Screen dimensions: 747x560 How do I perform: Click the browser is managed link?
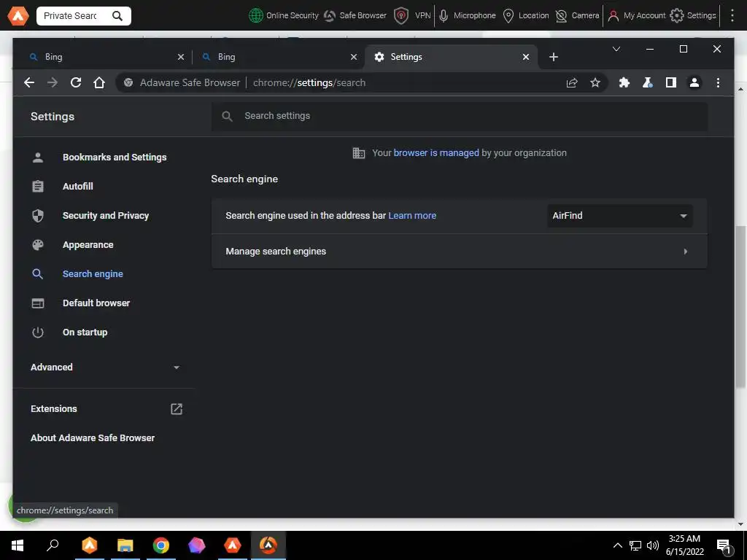(436, 153)
